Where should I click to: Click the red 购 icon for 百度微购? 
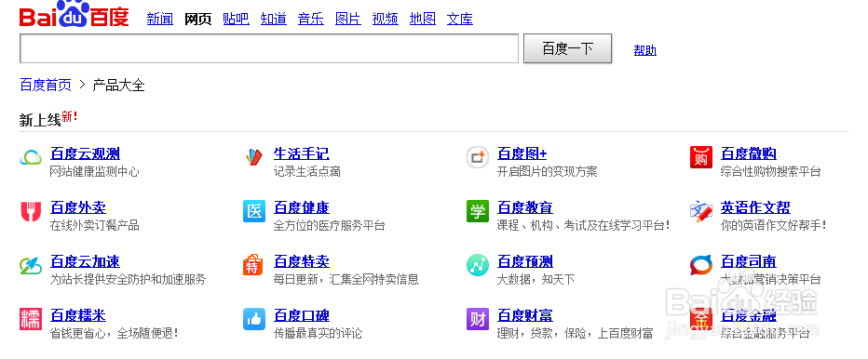(x=701, y=158)
